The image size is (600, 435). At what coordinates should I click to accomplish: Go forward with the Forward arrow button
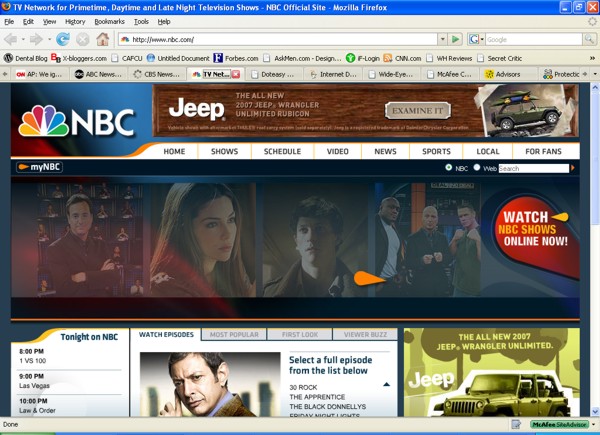point(36,39)
